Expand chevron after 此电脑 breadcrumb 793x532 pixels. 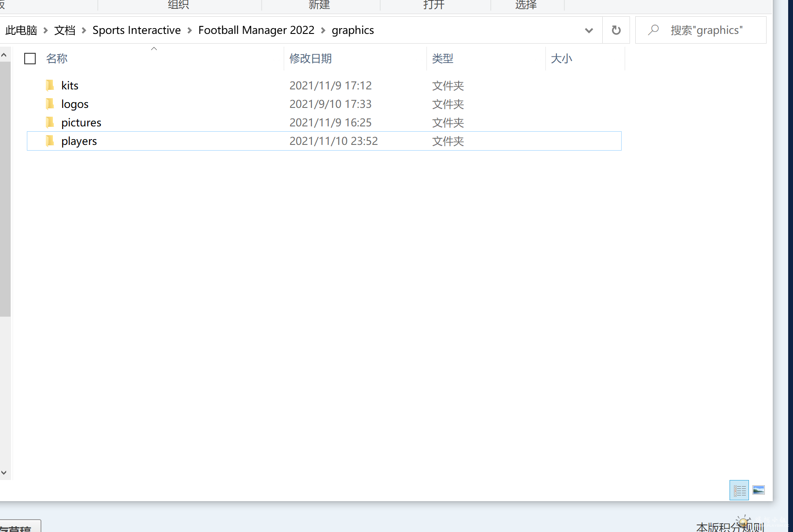click(45, 30)
